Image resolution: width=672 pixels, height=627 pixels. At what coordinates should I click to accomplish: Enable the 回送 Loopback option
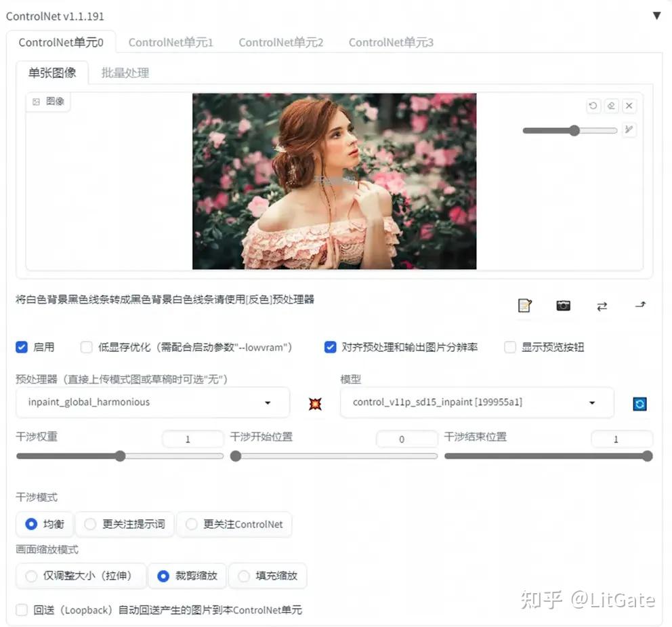click(x=21, y=610)
